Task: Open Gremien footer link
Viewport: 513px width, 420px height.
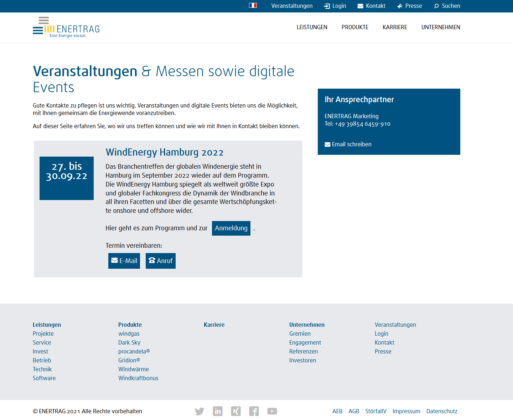Action: click(300, 334)
